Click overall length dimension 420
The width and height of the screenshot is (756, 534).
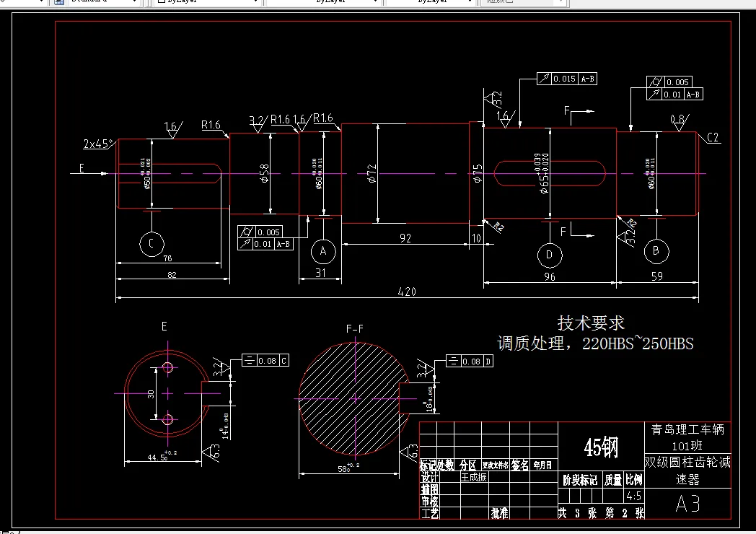[407, 292]
